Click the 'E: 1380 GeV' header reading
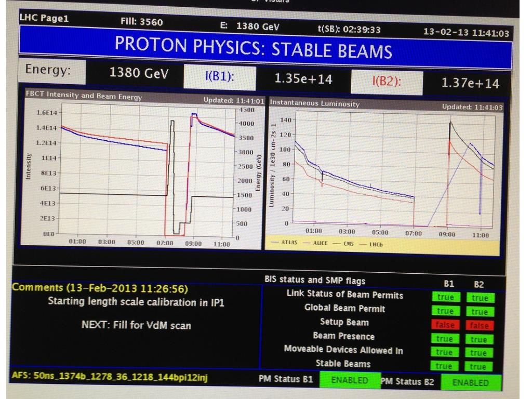 (x=250, y=26)
